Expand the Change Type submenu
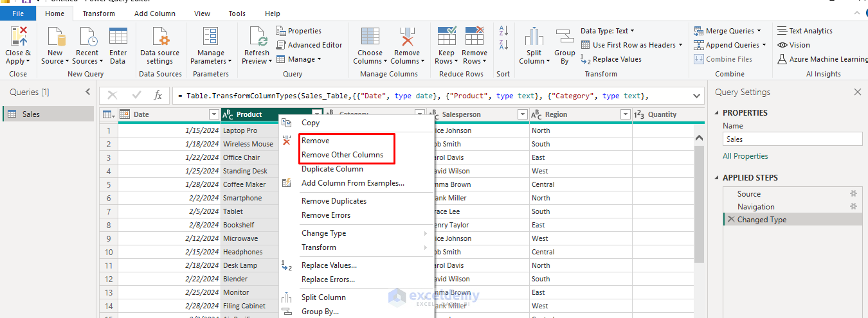 (357, 233)
